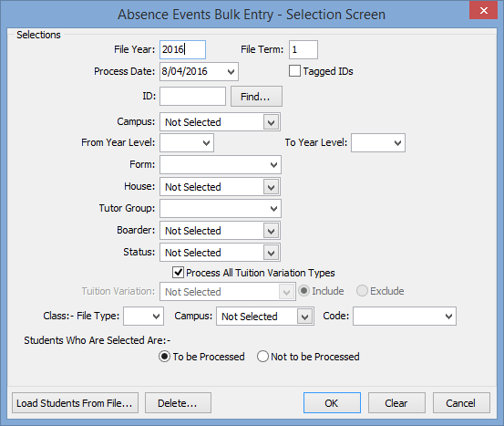Image resolution: width=504 pixels, height=426 pixels.
Task: Expand the Class Campus dropdown
Action: coord(304,317)
